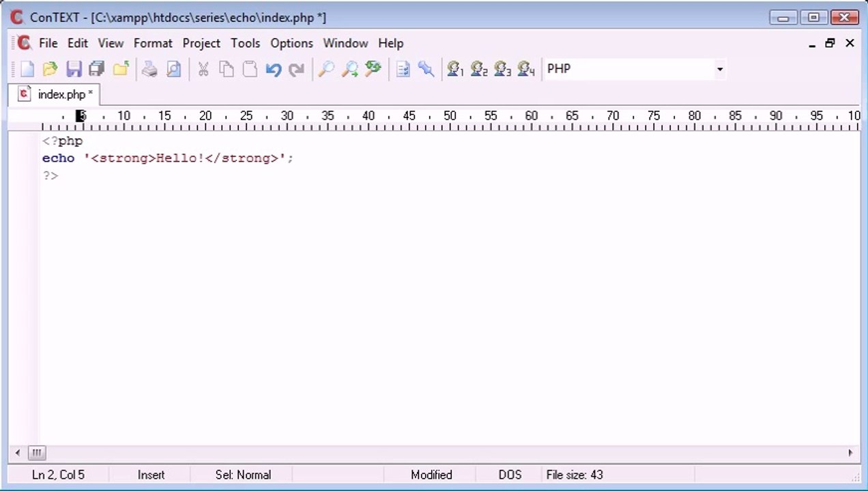
Task: Open the Edit menu
Action: click(x=78, y=43)
